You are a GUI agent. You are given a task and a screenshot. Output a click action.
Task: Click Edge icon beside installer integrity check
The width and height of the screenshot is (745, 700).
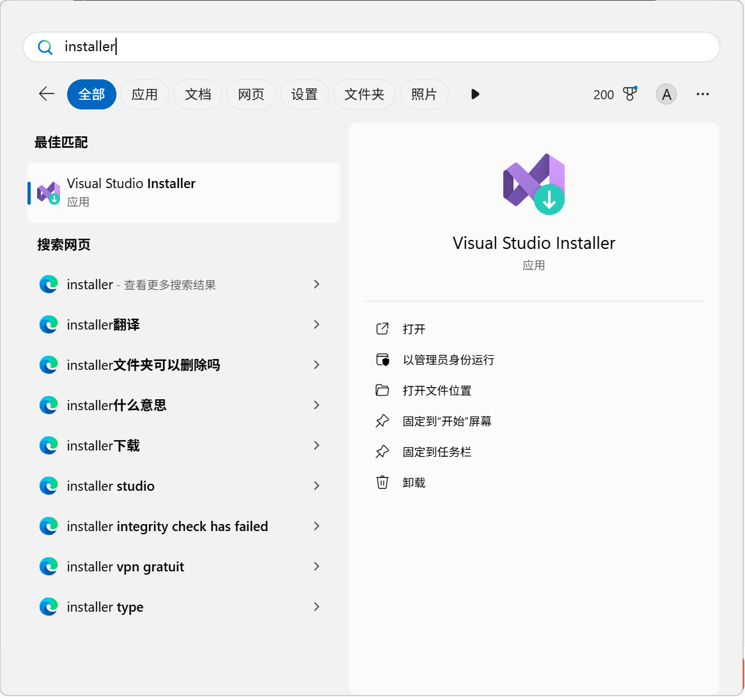click(x=49, y=527)
